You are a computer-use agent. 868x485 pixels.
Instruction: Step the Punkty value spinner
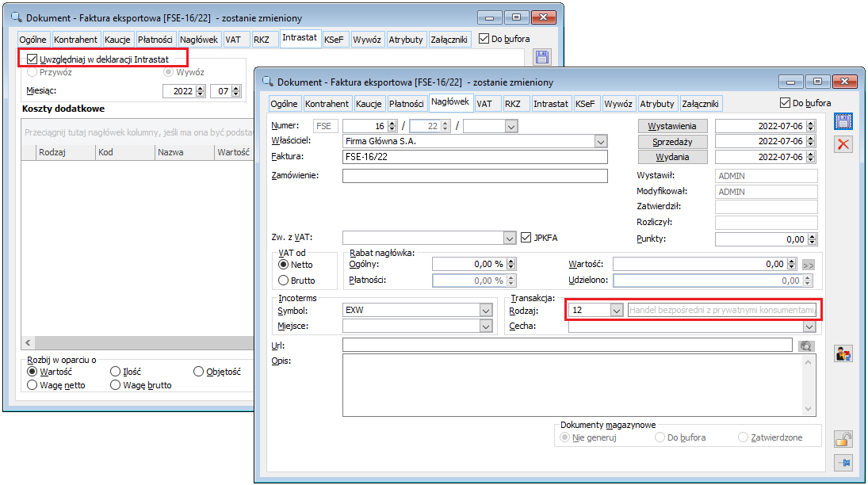tap(812, 239)
